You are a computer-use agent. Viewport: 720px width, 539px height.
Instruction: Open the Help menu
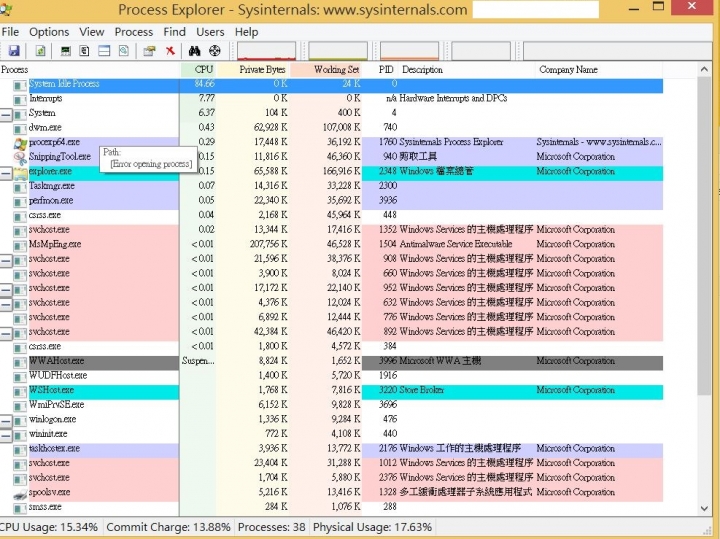click(247, 32)
